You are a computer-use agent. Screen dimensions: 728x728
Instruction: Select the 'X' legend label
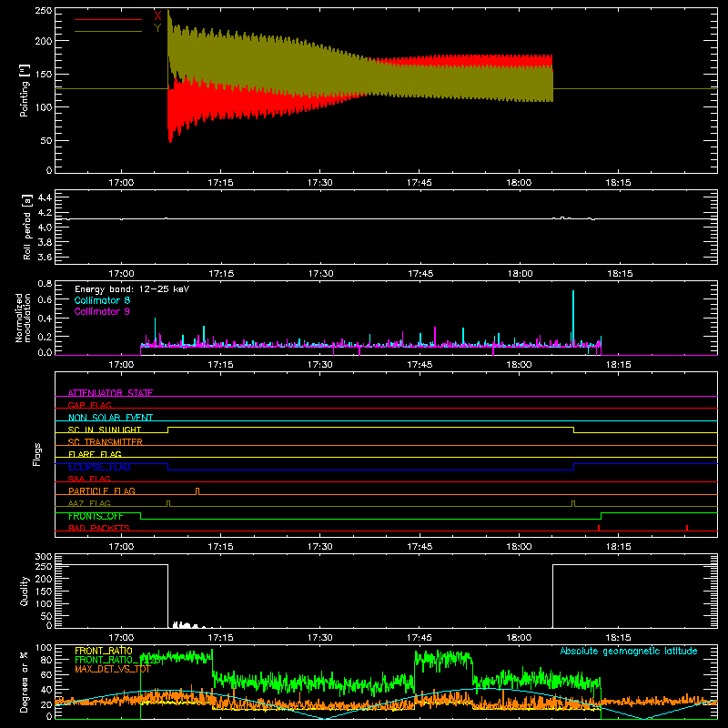tap(157, 16)
